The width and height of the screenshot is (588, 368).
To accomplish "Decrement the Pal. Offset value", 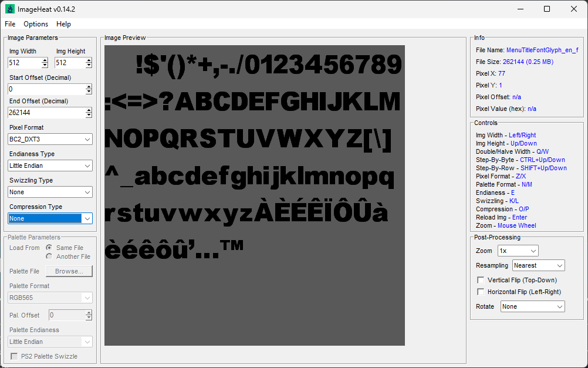I will [x=89, y=318].
